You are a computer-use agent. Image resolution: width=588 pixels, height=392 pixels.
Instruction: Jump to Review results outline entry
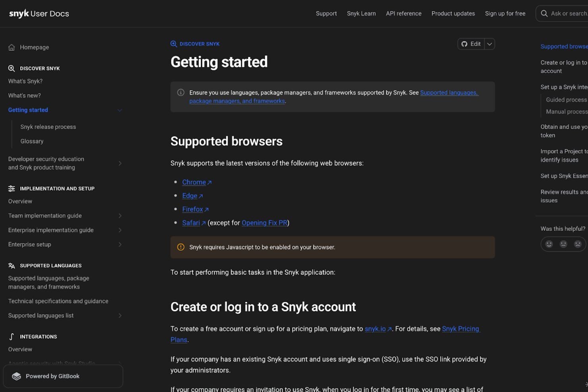point(564,196)
